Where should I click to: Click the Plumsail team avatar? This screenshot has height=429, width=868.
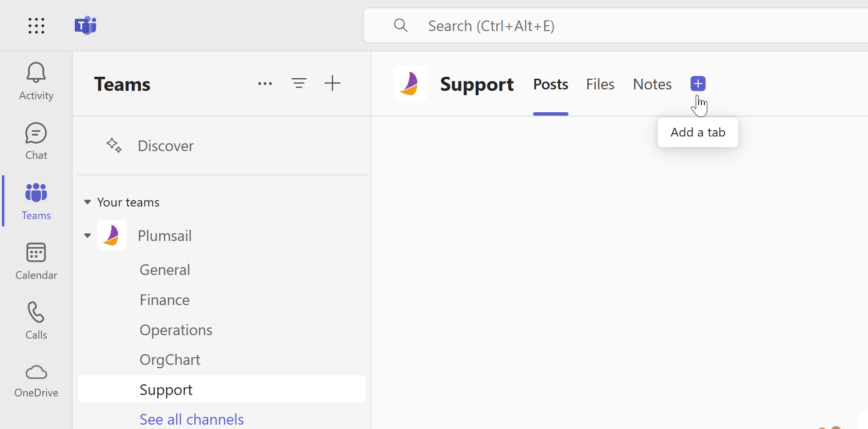[x=112, y=235]
